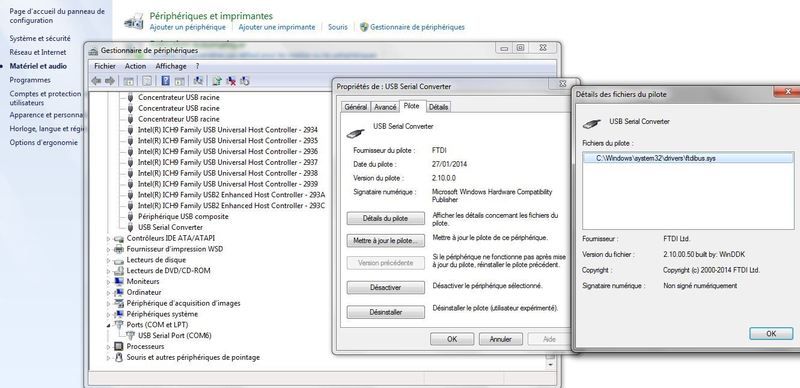Screen dimensions: 800x388
Task: Click the Contrôleurs IDE ATA/ATAPI icon
Action: pyautogui.click(x=119, y=238)
